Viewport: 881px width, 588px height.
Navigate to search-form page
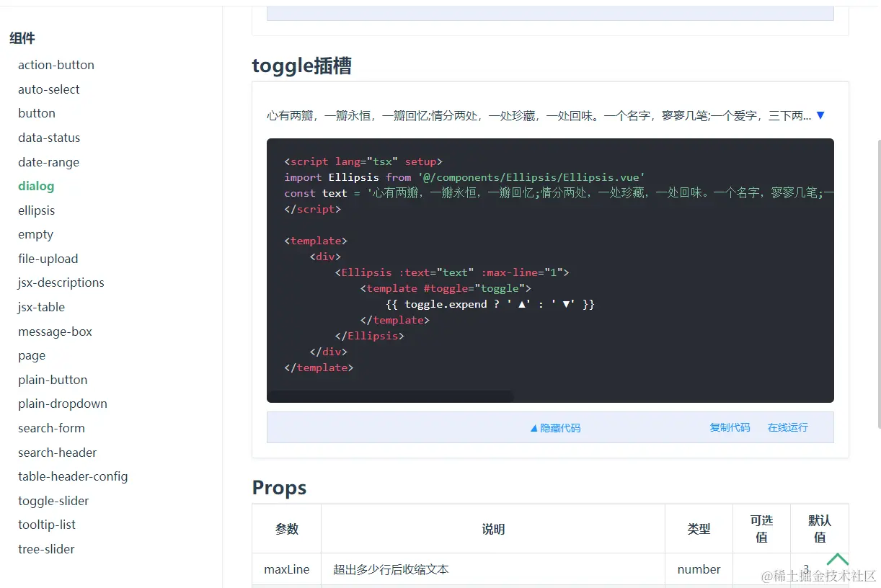pos(51,428)
